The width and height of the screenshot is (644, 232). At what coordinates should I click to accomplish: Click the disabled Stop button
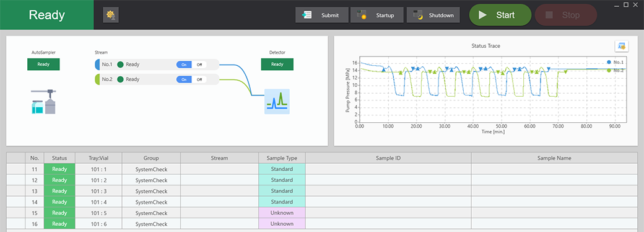click(565, 15)
